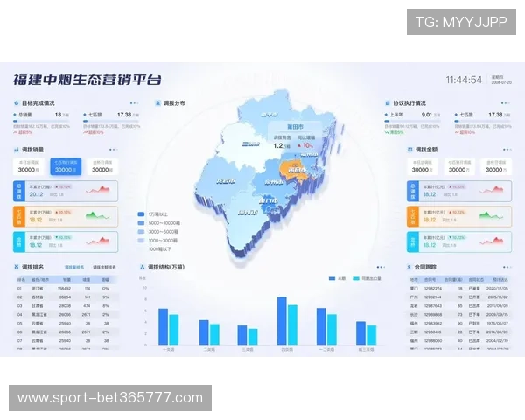Click the 合同跟踪 panel header icon

tap(409, 266)
